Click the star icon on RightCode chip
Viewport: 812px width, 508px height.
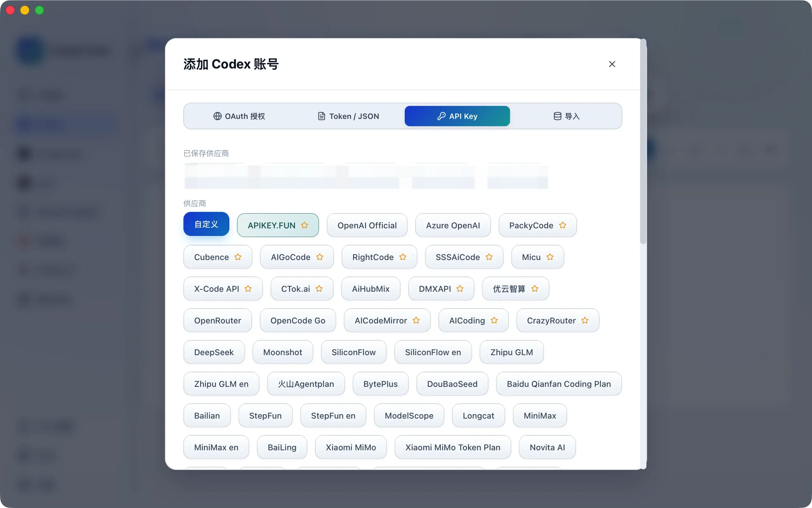403,257
